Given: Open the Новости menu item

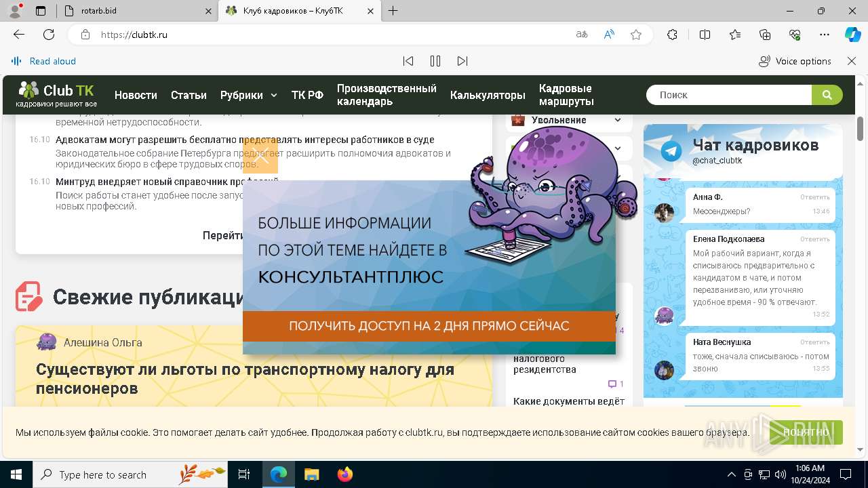Looking at the screenshot, I should coord(136,95).
